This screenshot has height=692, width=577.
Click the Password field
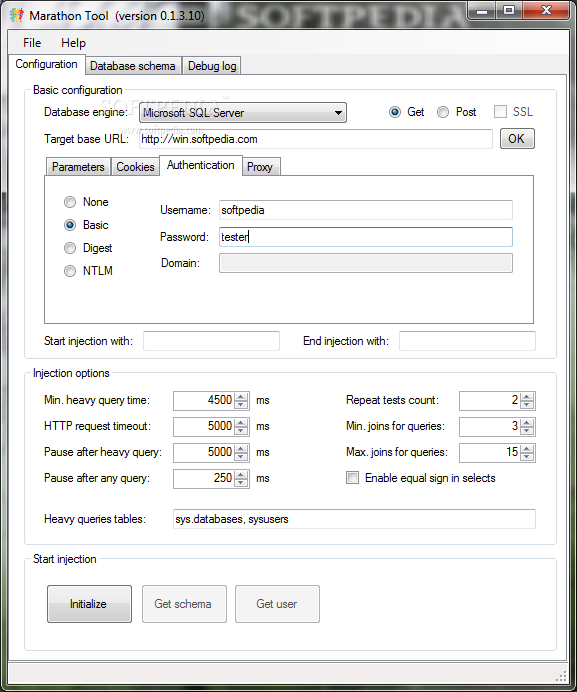(x=366, y=237)
